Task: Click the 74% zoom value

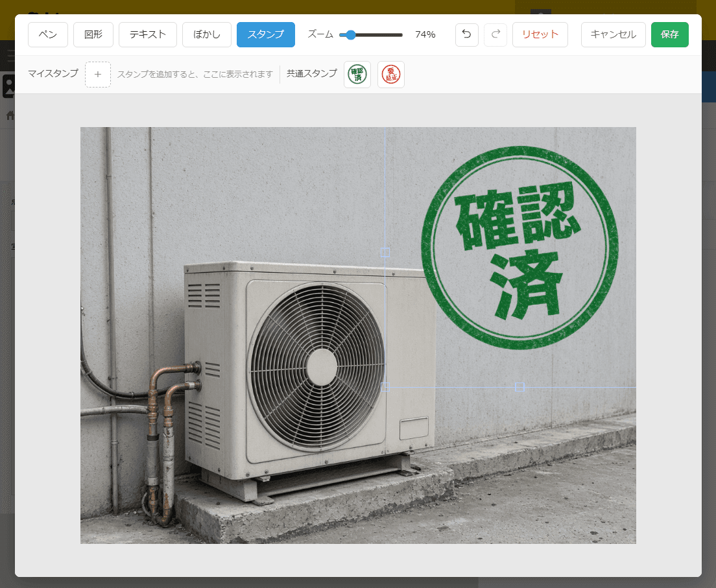Action: pyautogui.click(x=425, y=35)
